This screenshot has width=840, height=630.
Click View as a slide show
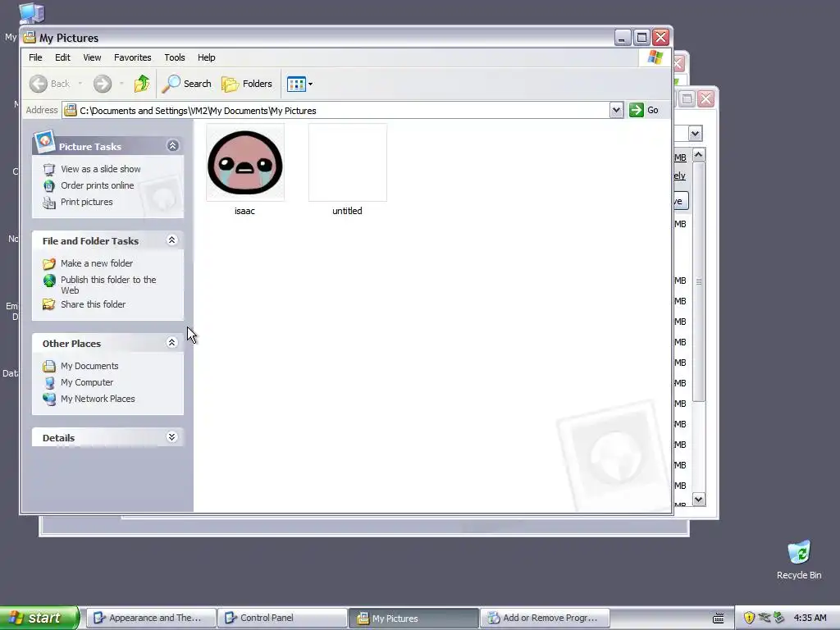(x=101, y=169)
